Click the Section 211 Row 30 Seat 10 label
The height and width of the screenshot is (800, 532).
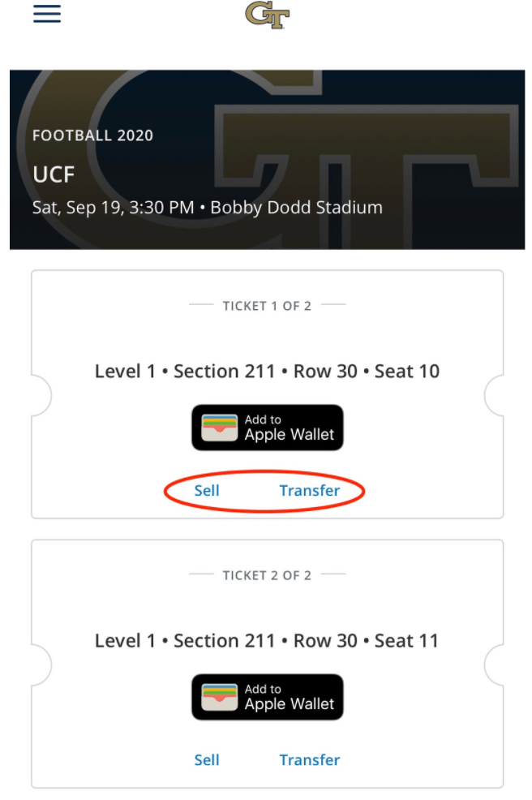point(267,371)
